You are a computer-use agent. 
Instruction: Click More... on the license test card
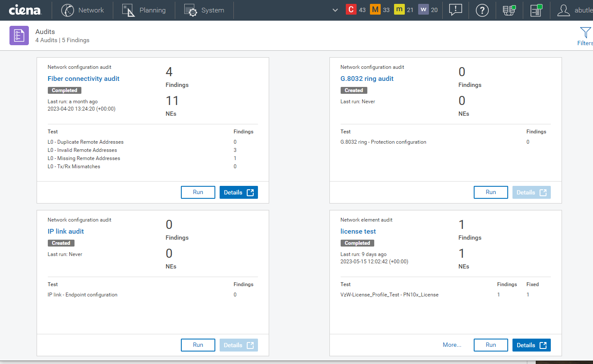451,345
